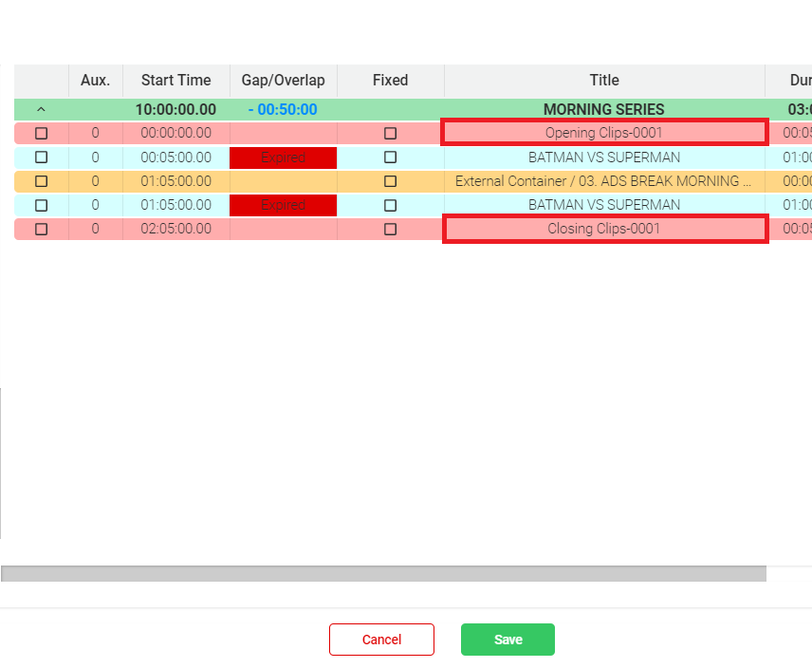Click the Cancel button
This screenshot has width=812, height=668.
(381, 640)
